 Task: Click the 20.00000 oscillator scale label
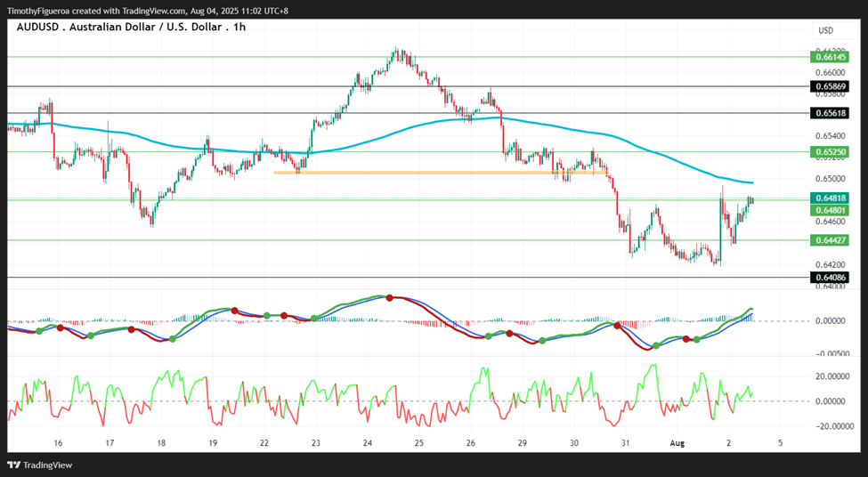[831, 376]
